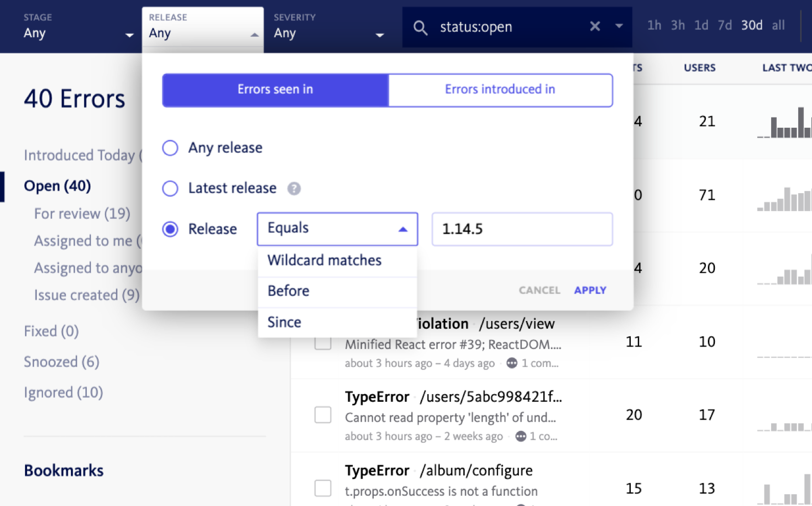The height and width of the screenshot is (506, 812).
Task: Collapse the Equals comparison dropdown
Action: coord(338,229)
